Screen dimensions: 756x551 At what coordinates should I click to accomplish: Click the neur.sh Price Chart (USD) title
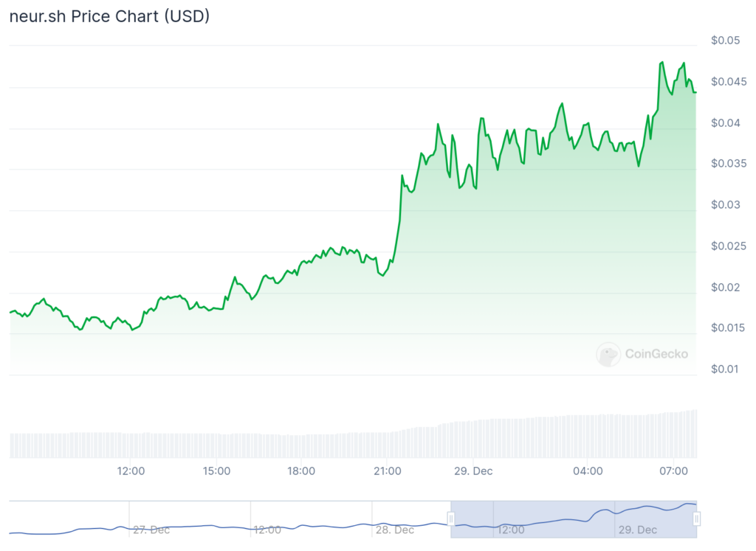[109, 16]
